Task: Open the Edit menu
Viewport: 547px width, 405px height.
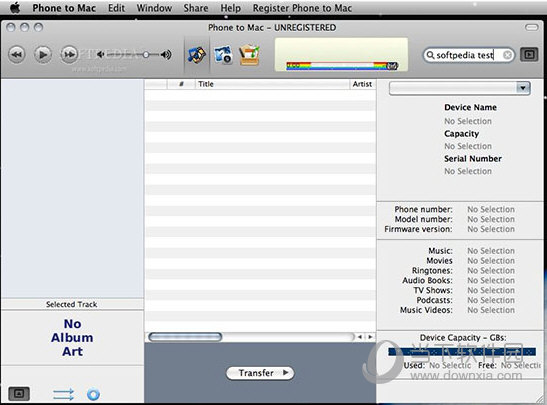Action: point(116,8)
